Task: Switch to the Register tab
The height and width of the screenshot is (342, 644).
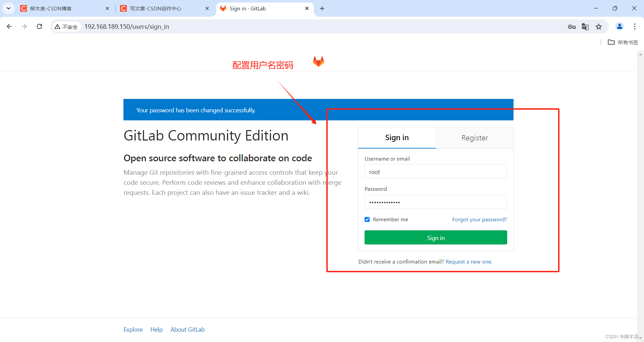Action: [475, 137]
